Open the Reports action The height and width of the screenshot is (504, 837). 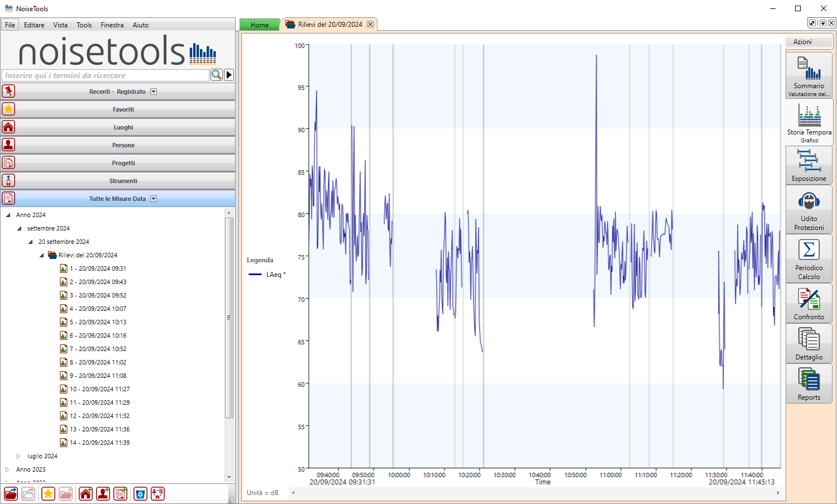pos(809,383)
